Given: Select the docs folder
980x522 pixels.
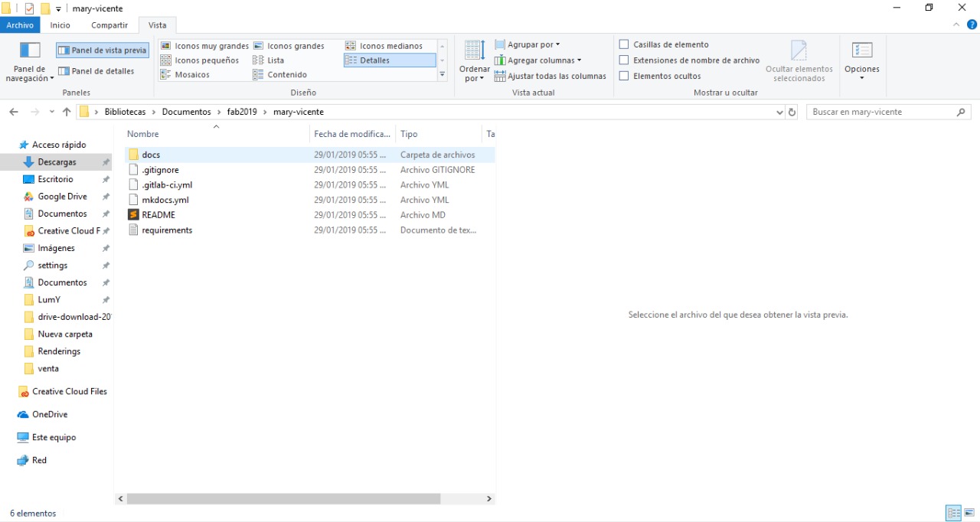Looking at the screenshot, I should click(309, 155).
